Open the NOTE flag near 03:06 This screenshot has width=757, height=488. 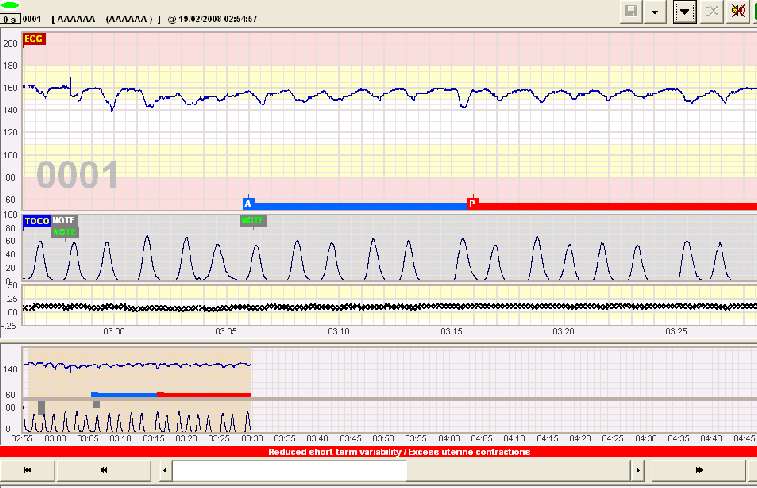(x=253, y=221)
